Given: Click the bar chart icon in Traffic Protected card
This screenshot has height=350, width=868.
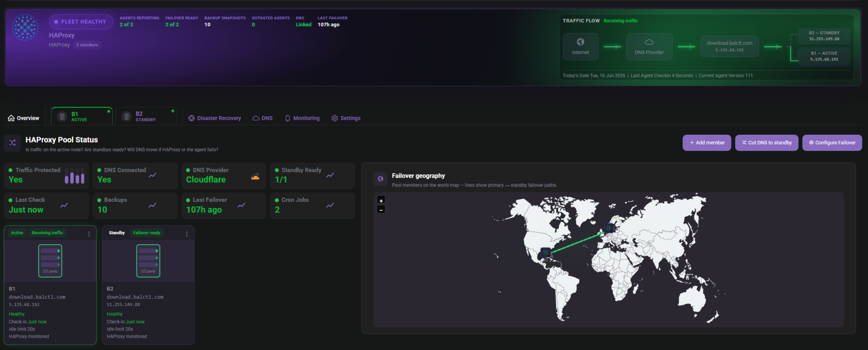Looking at the screenshot, I should (74, 176).
